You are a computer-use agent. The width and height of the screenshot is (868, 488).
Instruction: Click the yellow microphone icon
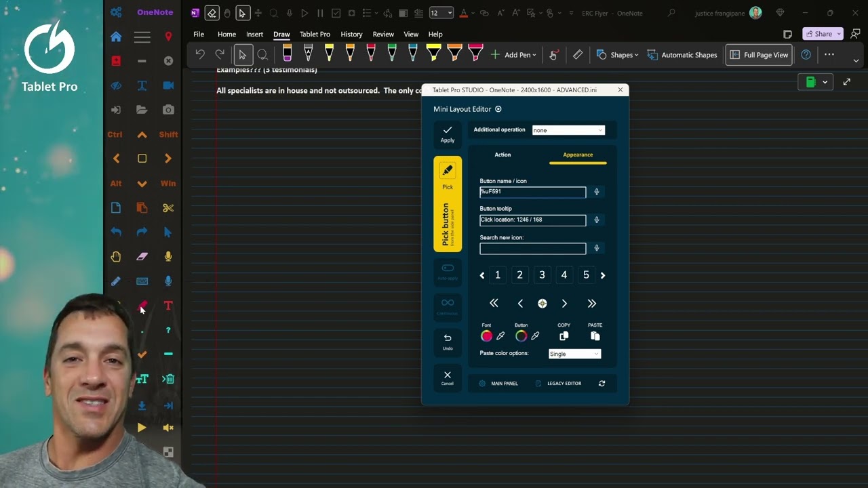tap(168, 256)
